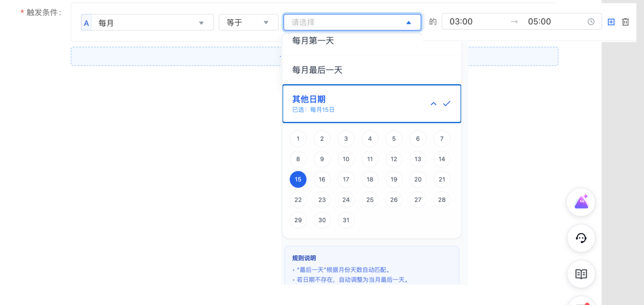The image size is (644, 305).
Task: Click the 已选：每月15日 text
Action: (313, 110)
